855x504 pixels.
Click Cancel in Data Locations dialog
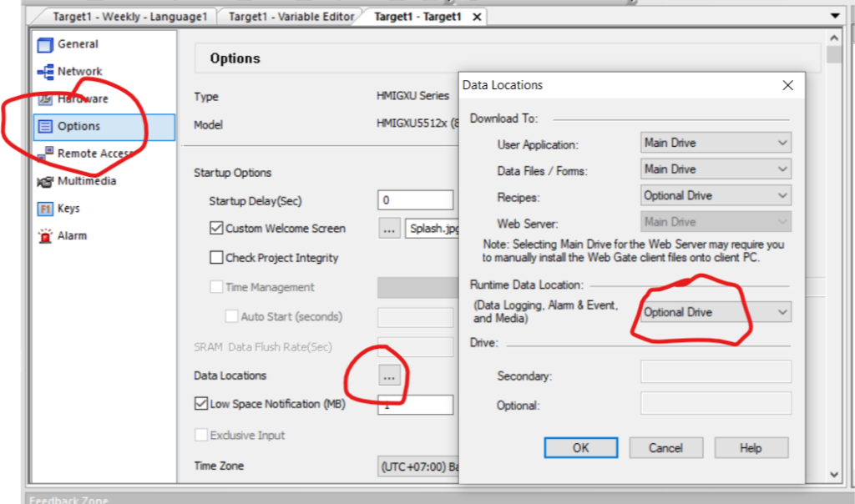coord(665,448)
